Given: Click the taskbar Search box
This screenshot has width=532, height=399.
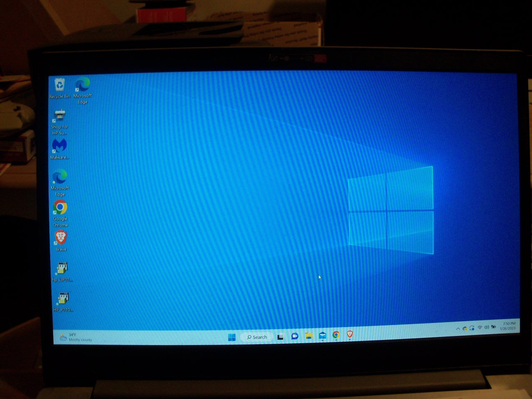Looking at the screenshot, I should (256, 337).
